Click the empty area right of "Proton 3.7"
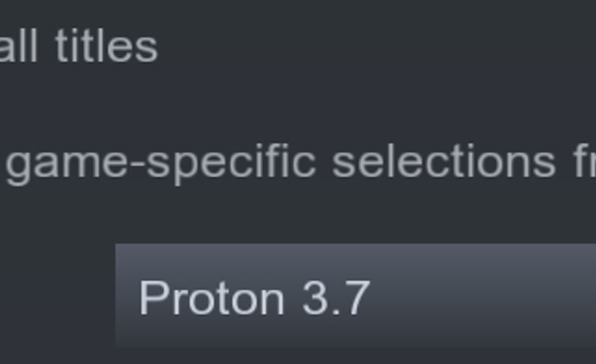 click(489, 297)
